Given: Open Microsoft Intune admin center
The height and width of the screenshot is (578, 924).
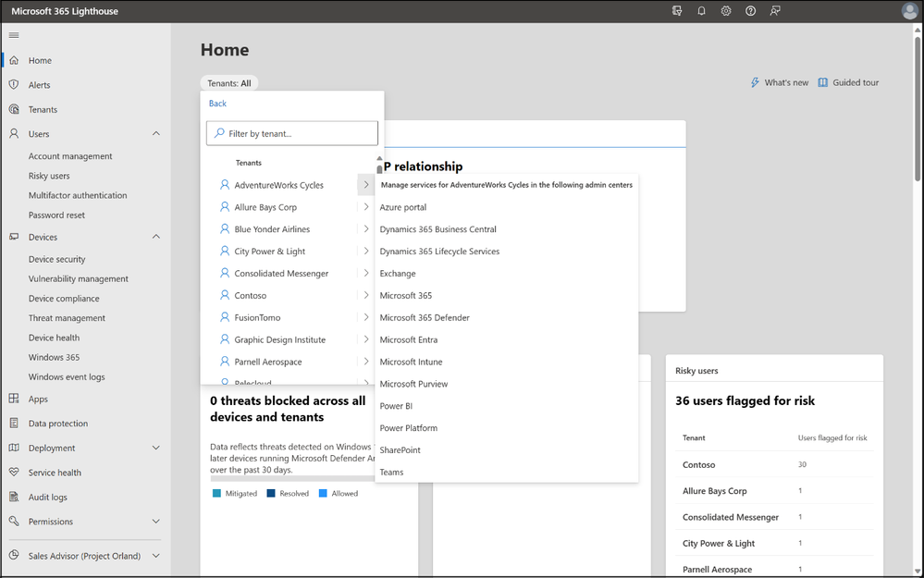Looking at the screenshot, I should pyautogui.click(x=411, y=362).
